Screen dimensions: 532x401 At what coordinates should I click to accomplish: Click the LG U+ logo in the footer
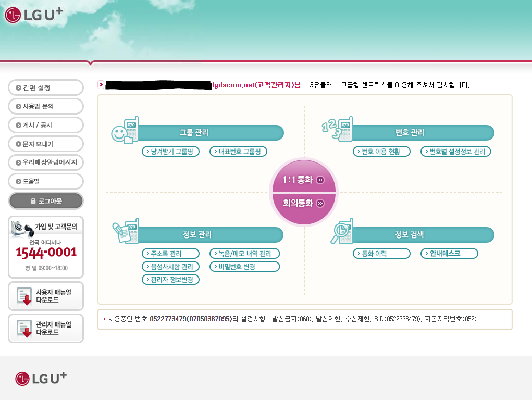[x=41, y=379]
